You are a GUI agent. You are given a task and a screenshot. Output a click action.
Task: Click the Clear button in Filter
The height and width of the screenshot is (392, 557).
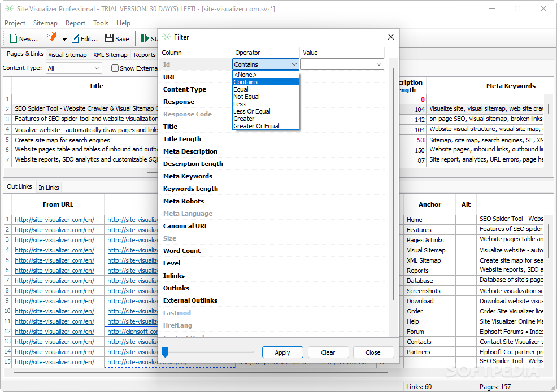pos(328,352)
